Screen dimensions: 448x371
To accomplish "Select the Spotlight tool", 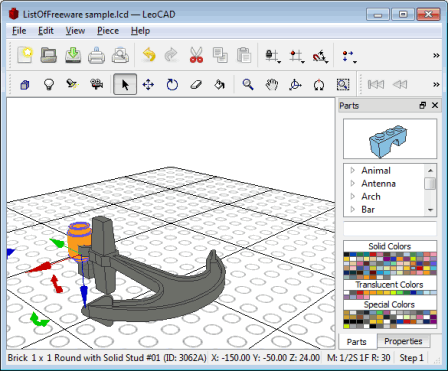I will pos(73,85).
